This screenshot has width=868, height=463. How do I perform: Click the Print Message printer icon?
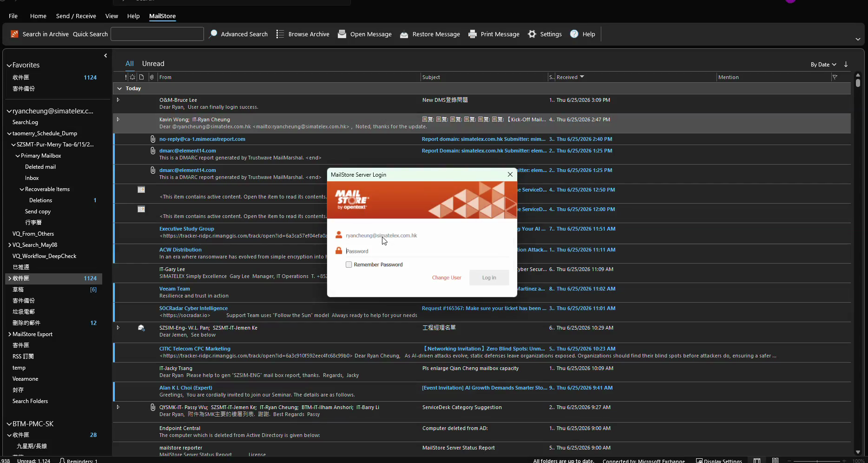473,34
